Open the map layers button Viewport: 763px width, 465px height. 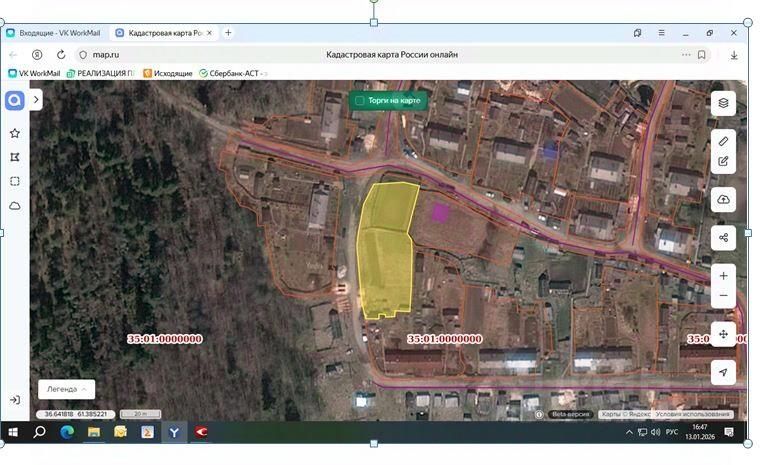(723, 103)
